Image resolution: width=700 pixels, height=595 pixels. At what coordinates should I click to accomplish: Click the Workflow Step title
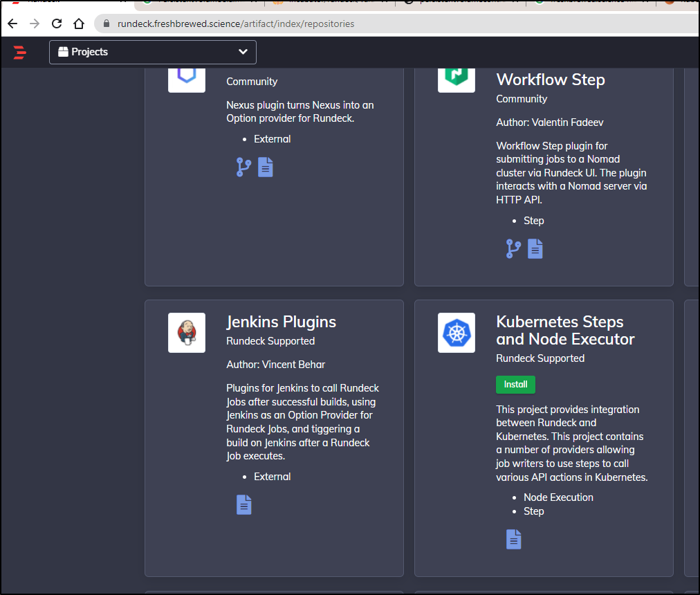[551, 80]
